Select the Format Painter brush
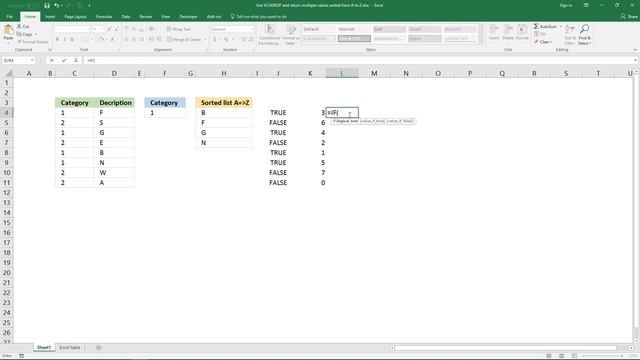This screenshot has width=640, height=360. 33,42
